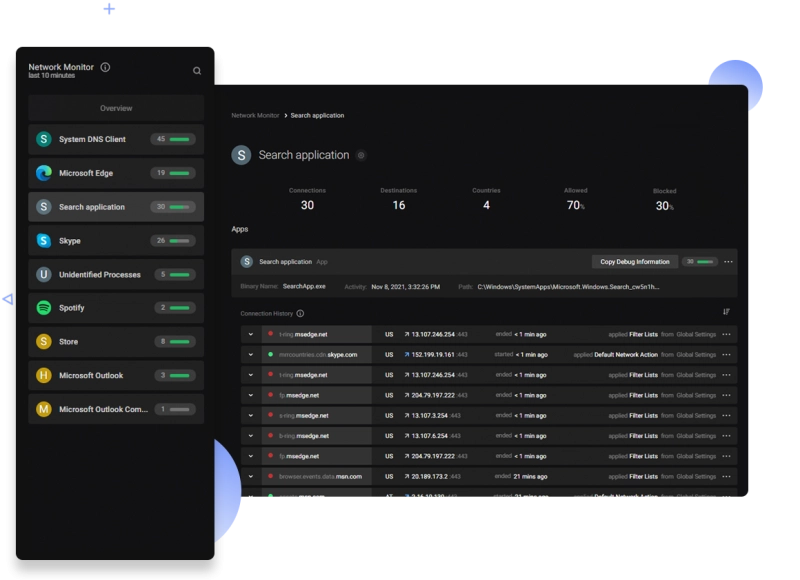Select System DNS Client in the sidebar
The height and width of the screenshot is (580, 800).
[116, 139]
